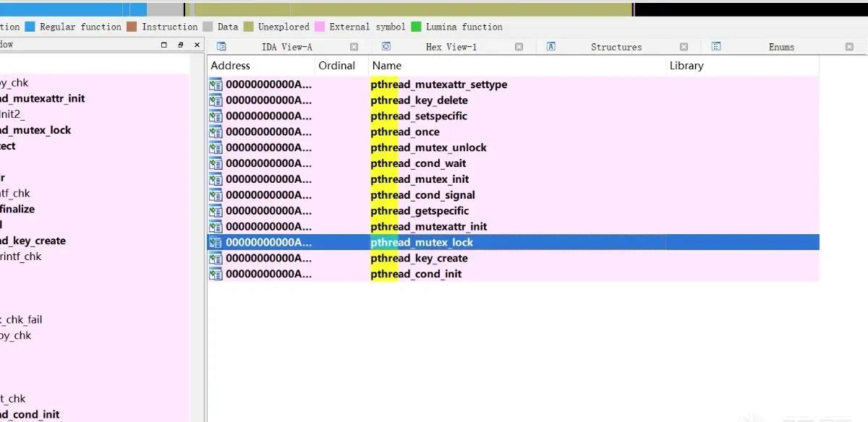The height and width of the screenshot is (422, 868).
Task: Click the Unexplored color legend swatch
Action: [248, 27]
